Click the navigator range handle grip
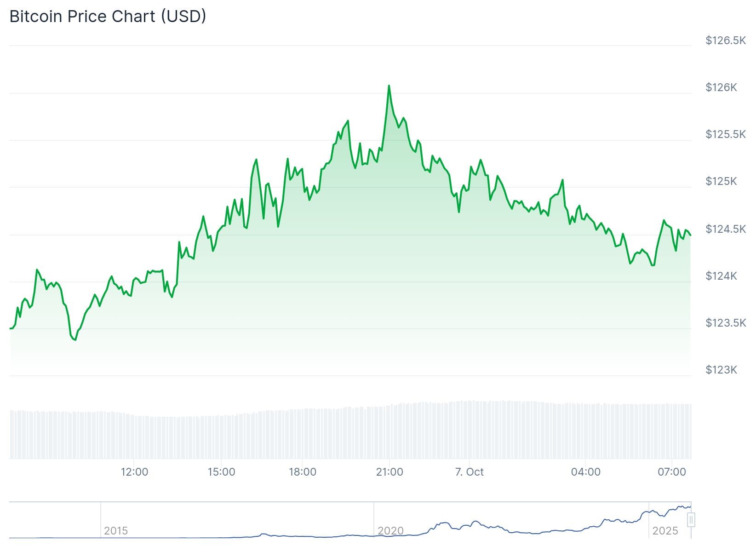 coord(691,520)
